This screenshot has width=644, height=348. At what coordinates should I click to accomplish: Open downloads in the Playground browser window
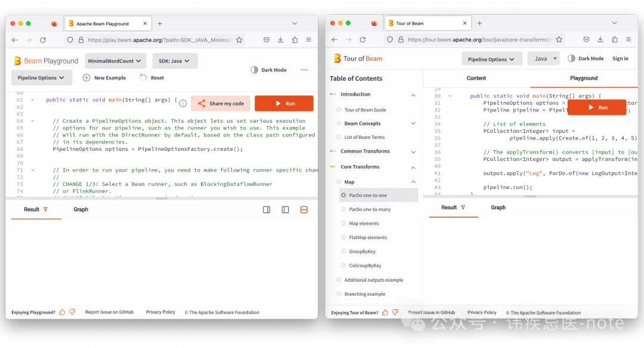pos(280,40)
